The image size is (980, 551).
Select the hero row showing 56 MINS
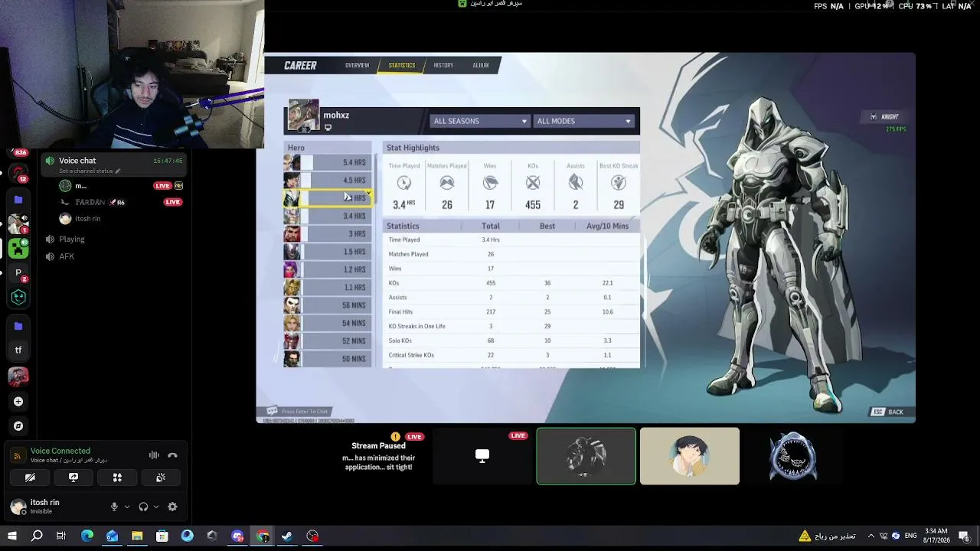click(x=328, y=305)
